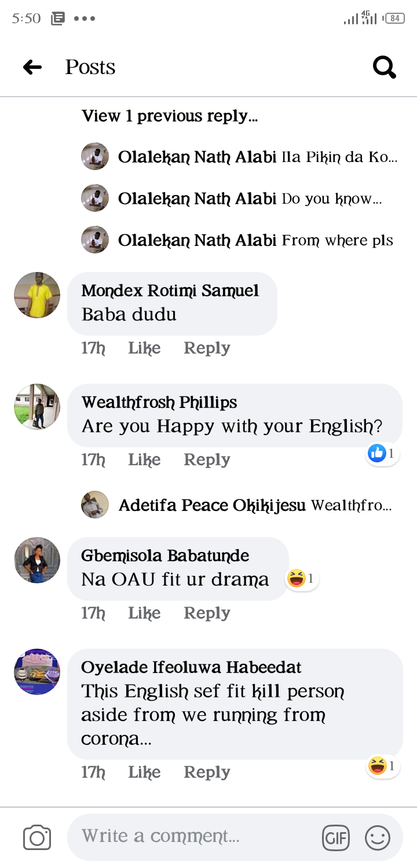Tap laughing reaction on Oyelade's comment

pyautogui.click(x=382, y=766)
